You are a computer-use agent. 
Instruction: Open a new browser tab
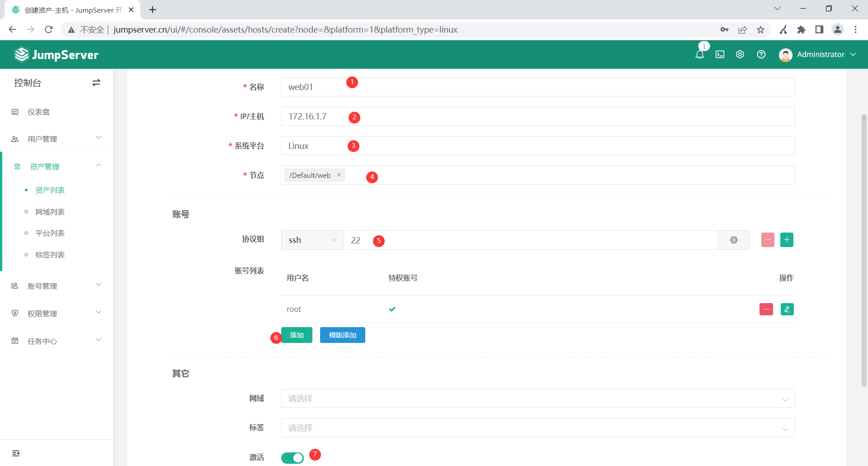(153, 10)
